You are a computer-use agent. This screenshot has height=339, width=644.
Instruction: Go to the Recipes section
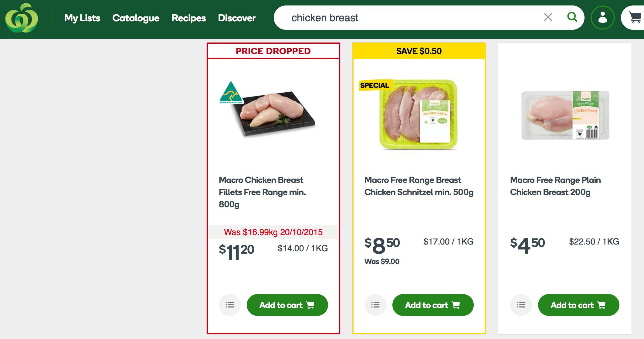click(x=188, y=18)
